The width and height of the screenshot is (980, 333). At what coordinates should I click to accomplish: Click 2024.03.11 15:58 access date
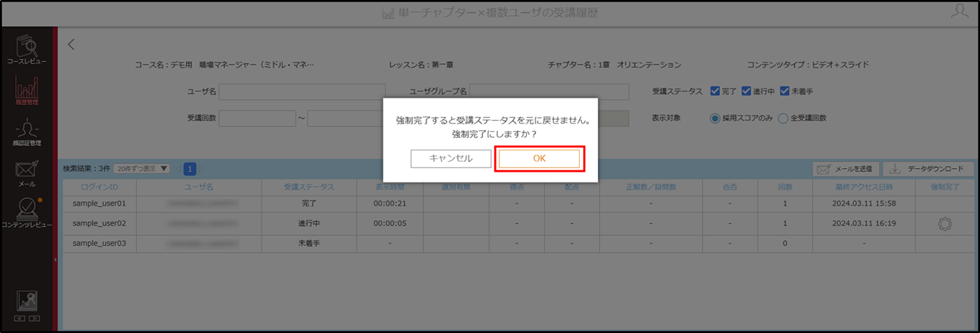pyautogui.click(x=864, y=204)
